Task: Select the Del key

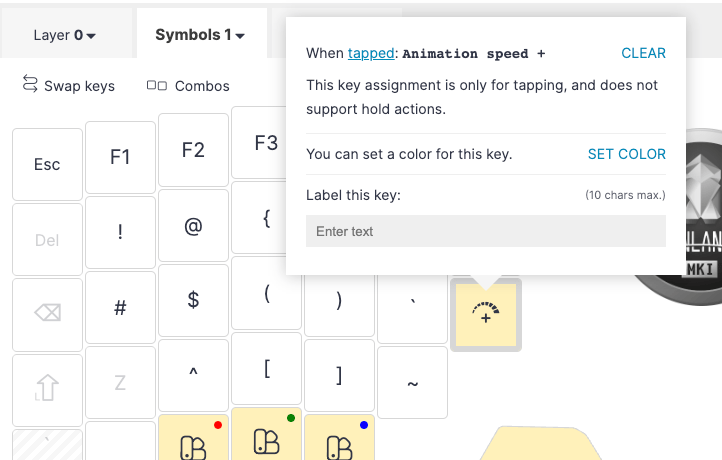Action: (x=47, y=239)
